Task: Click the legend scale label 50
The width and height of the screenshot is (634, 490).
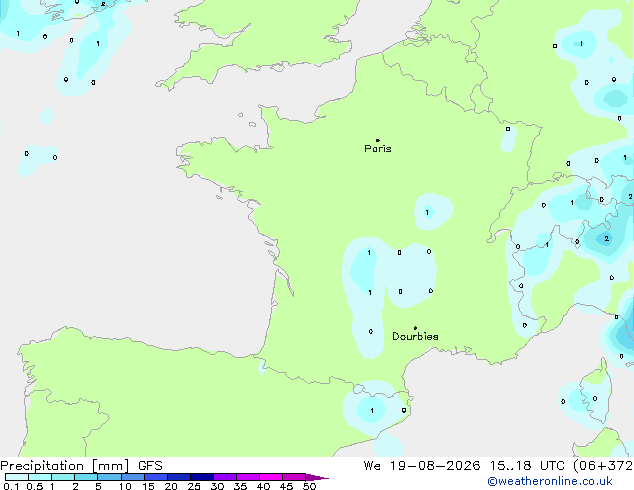Action: [x=309, y=486]
